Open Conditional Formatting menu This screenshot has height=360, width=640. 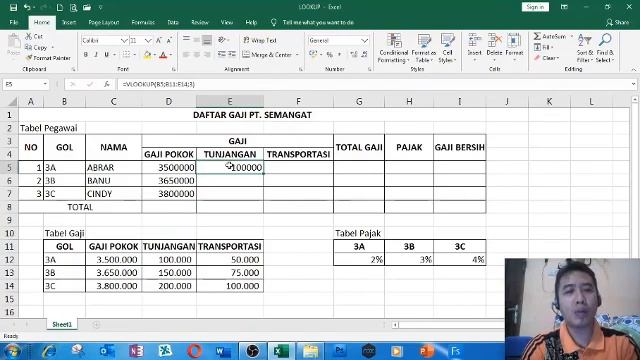tap(393, 48)
